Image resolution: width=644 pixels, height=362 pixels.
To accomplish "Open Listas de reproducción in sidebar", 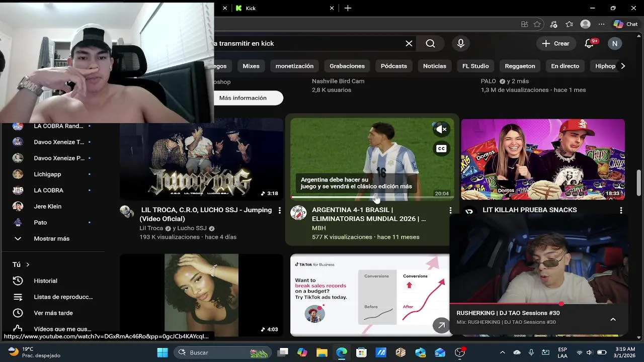I will [53, 297].
